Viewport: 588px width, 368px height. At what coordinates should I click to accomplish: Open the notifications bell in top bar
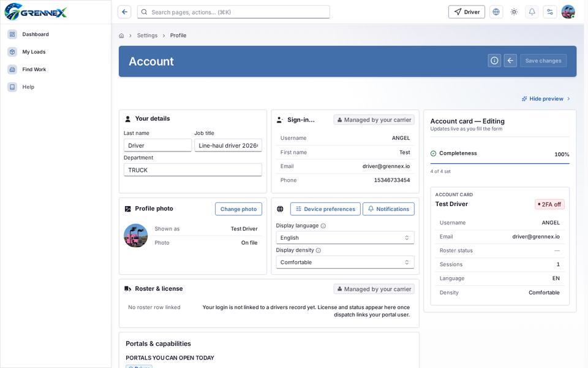pos(532,12)
